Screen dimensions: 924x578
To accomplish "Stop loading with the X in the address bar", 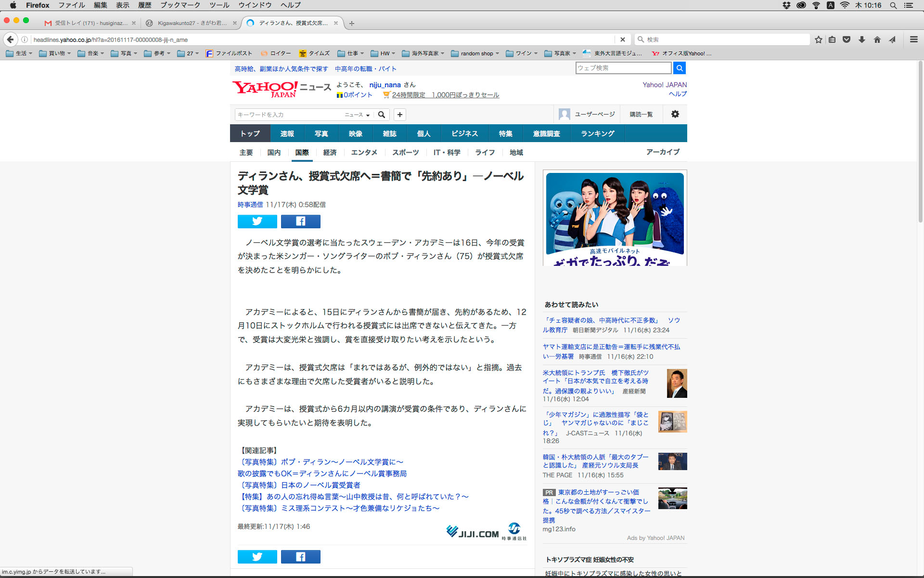I will (x=622, y=39).
